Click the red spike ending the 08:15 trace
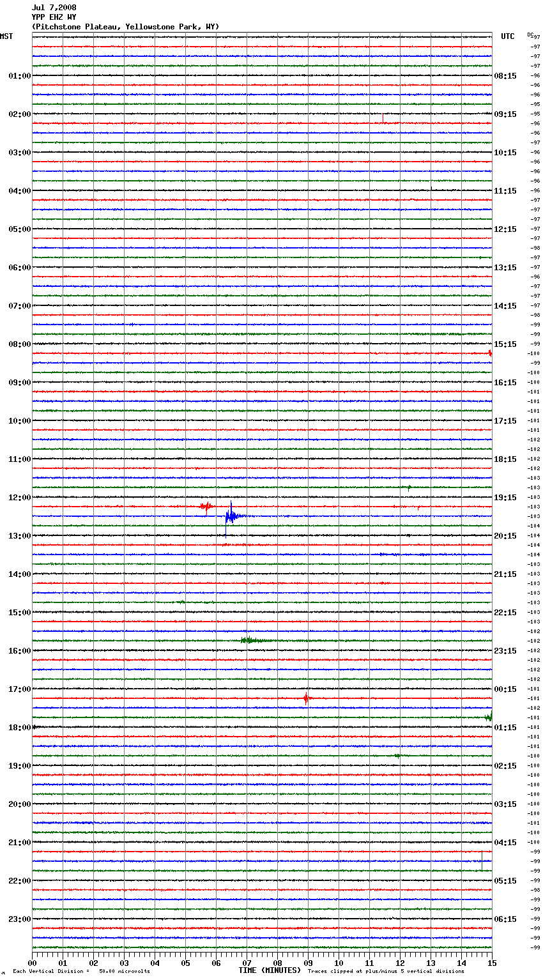The image size is (543, 980). (490, 353)
